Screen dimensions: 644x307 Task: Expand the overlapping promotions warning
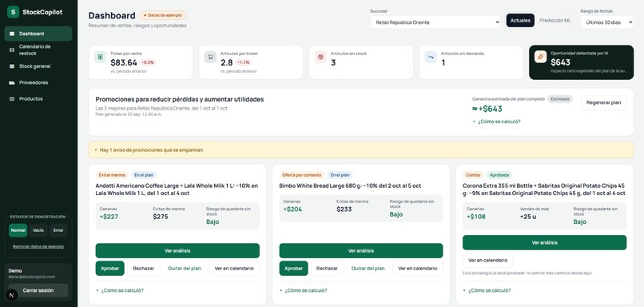(x=361, y=150)
